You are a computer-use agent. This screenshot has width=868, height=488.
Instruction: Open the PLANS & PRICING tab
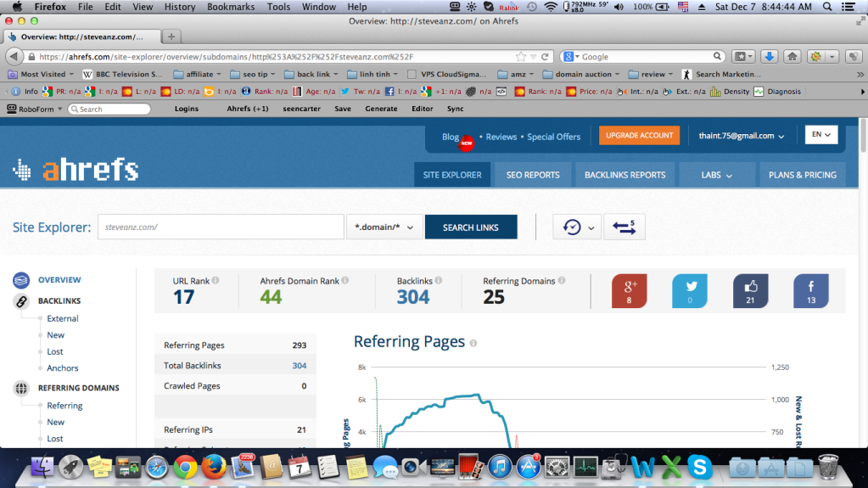tap(802, 175)
